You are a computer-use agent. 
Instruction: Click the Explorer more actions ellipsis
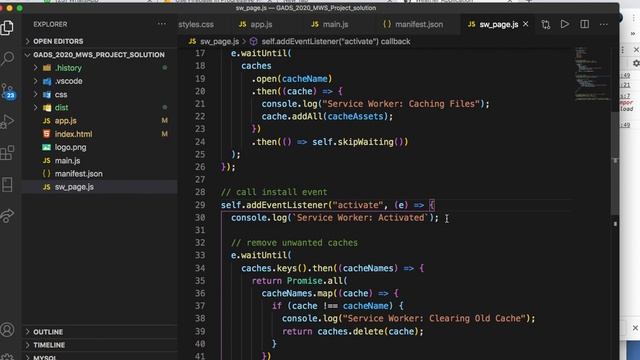pyautogui.click(x=162, y=24)
